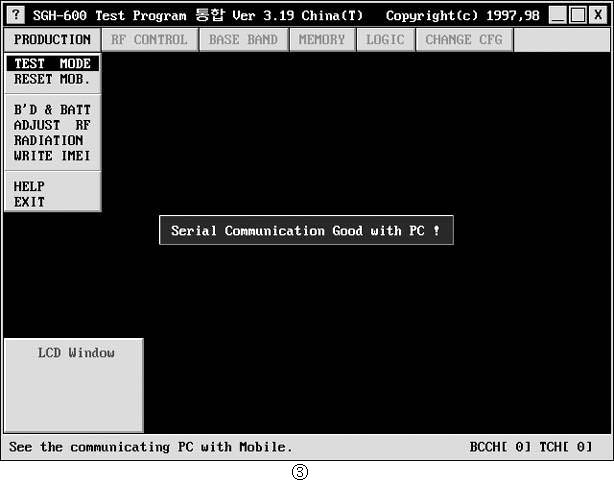Viewport: 614px width, 482px height.
Task: Choose ADJUST RF in the dropdown list
Action: click(x=52, y=125)
